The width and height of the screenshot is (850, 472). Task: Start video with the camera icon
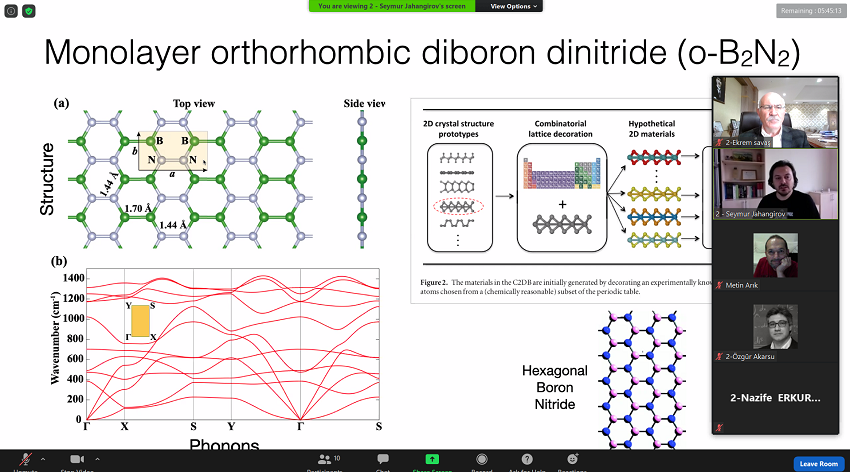coord(76,460)
